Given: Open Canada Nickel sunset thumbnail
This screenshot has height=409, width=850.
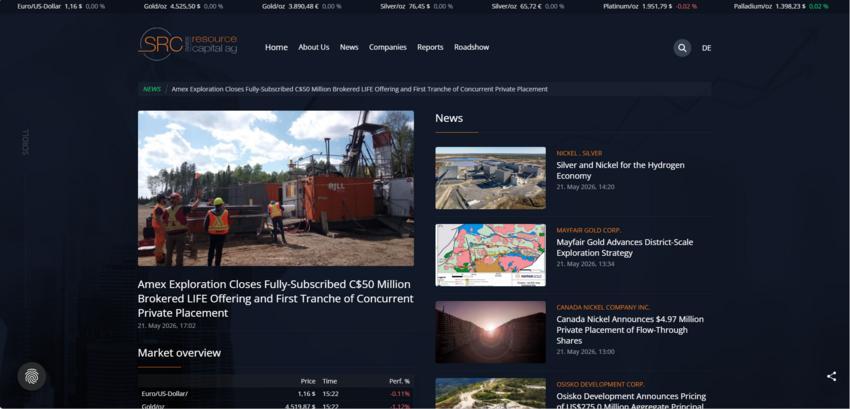Looking at the screenshot, I should tap(490, 332).
